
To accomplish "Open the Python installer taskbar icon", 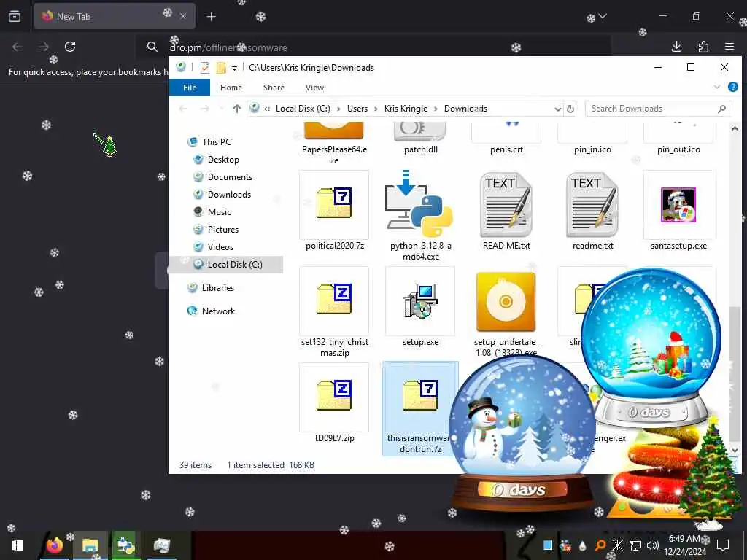I will 125,545.
